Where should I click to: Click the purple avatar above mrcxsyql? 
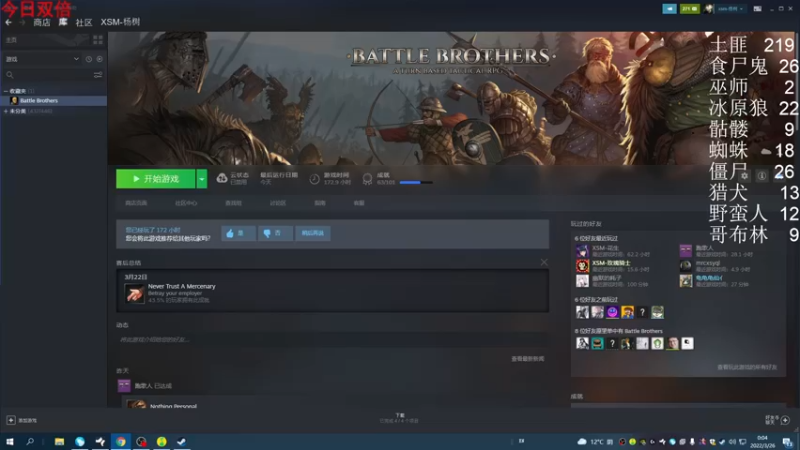(x=686, y=251)
